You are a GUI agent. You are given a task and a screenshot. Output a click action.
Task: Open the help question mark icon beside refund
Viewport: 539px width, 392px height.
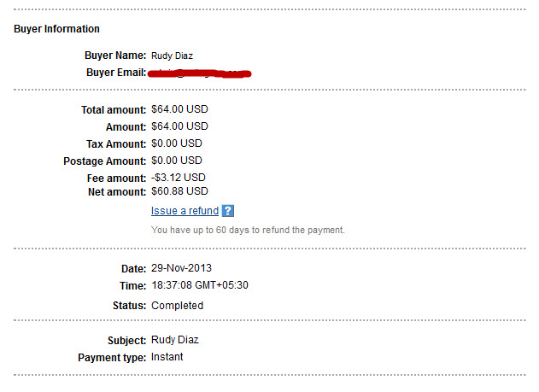pyautogui.click(x=228, y=211)
